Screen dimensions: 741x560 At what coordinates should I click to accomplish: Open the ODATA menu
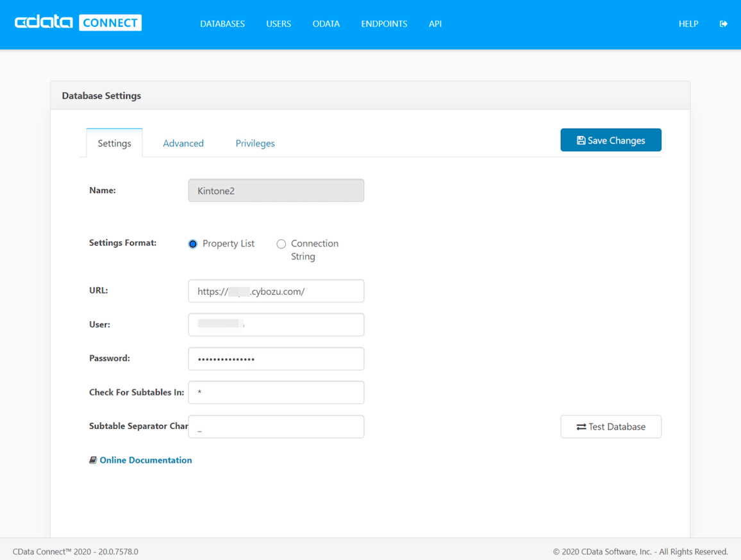(x=326, y=24)
